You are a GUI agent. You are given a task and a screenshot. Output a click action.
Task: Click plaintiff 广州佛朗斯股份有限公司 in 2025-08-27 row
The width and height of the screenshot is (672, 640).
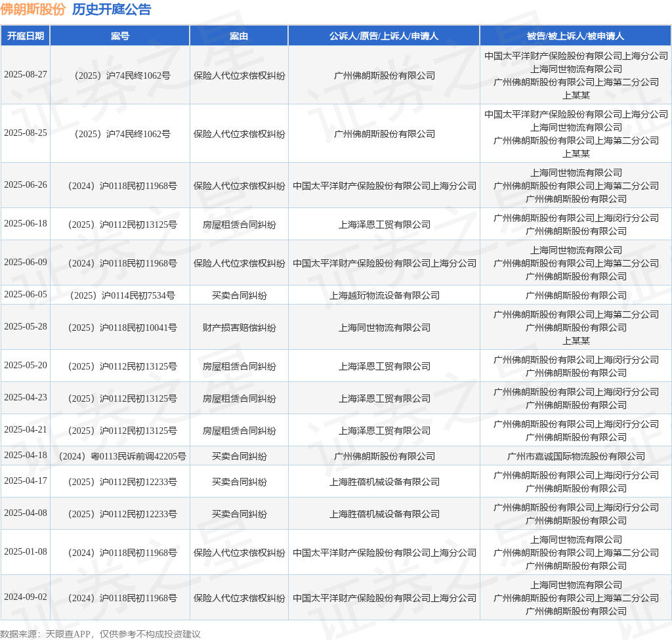pos(385,75)
